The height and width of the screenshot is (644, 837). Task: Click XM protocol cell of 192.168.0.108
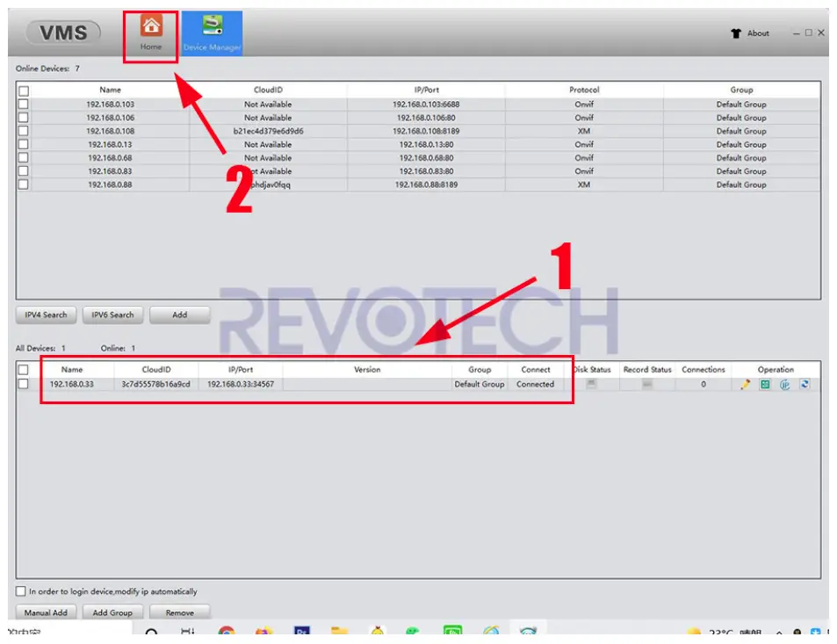pyautogui.click(x=584, y=131)
